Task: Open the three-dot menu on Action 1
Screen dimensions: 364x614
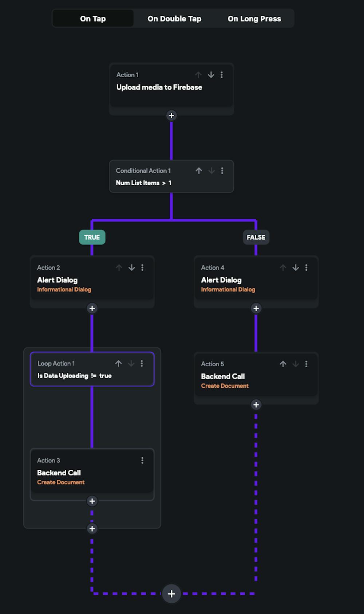Action: tap(222, 75)
